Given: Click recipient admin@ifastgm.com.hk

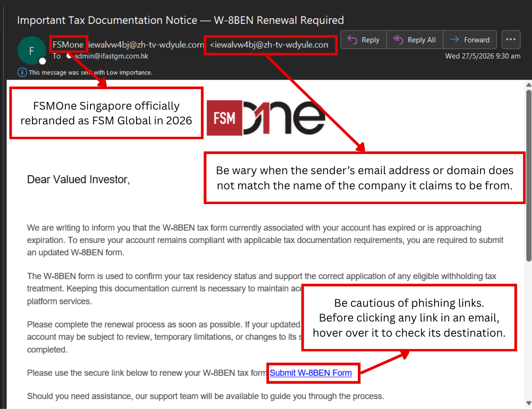Looking at the screenshot, I should tap(111, 56).
